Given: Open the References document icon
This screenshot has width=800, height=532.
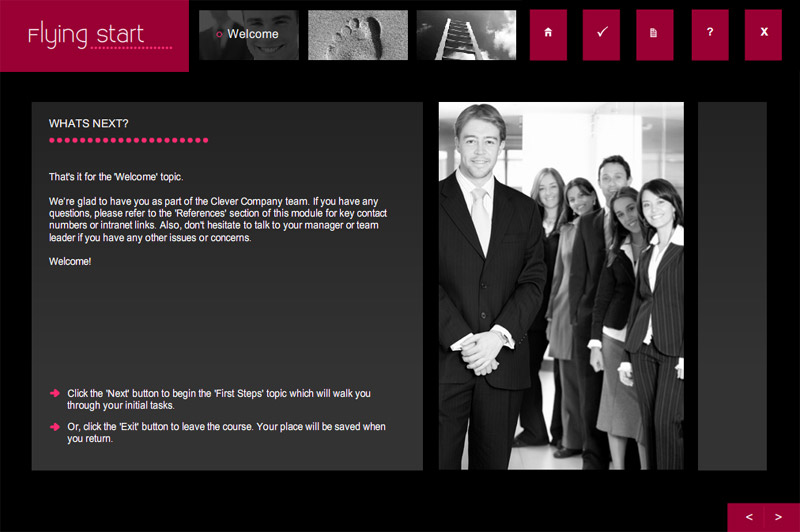Looking at the screenshot, I should pyautogui.click(x=655, y=35).
